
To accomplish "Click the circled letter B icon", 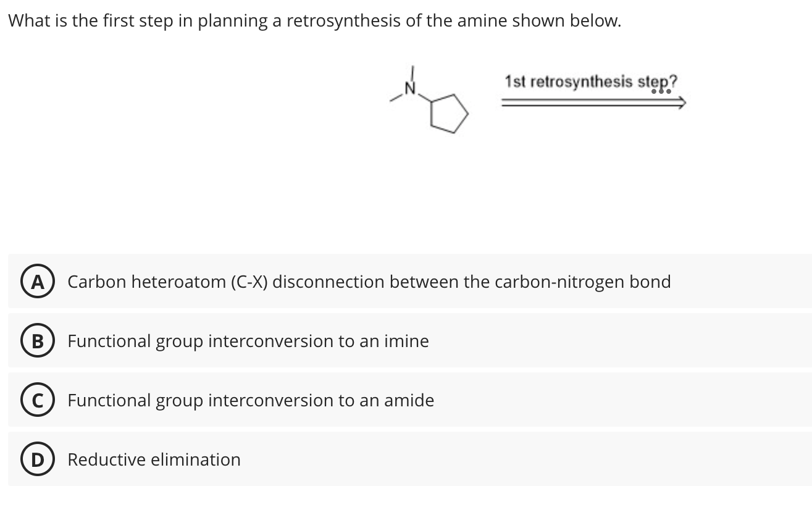I will pos(37,341).
